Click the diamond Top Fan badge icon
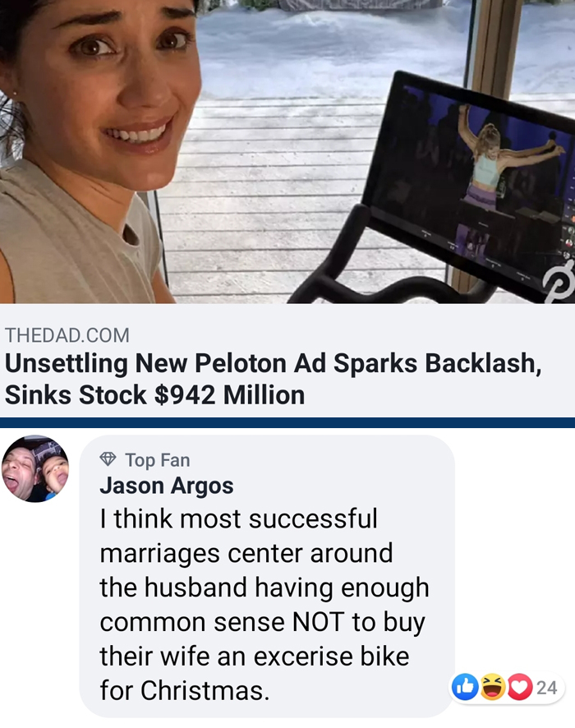The height and width of the screenshot is (728, 575). click(108, 459)
